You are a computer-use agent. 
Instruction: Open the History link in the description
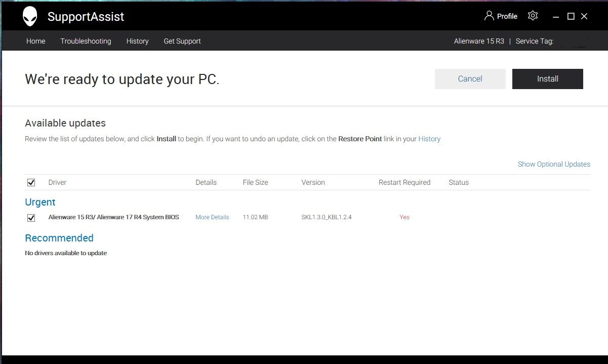[429, 139]
